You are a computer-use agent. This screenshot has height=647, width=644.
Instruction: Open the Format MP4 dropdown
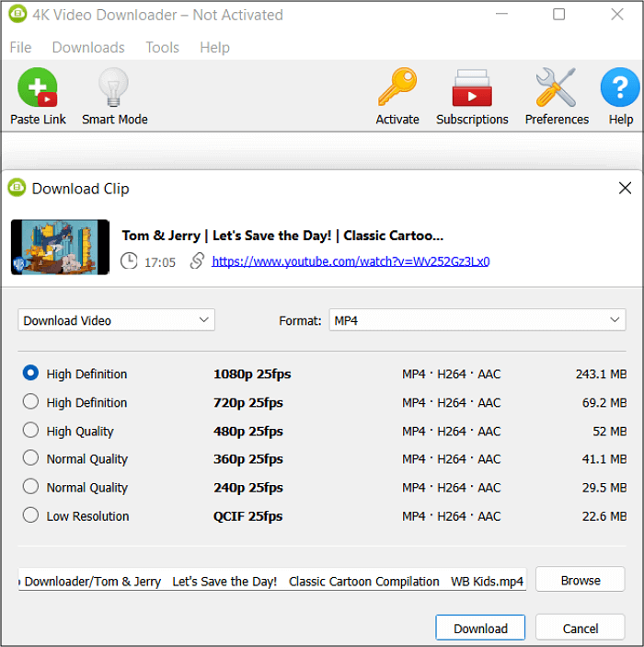(477, 320)
